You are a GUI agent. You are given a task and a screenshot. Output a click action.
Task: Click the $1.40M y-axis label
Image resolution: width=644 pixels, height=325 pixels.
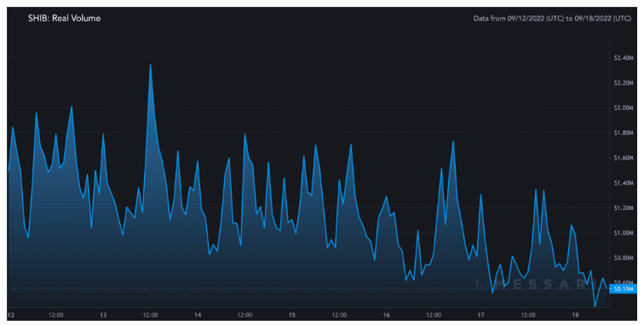point(623,183)
